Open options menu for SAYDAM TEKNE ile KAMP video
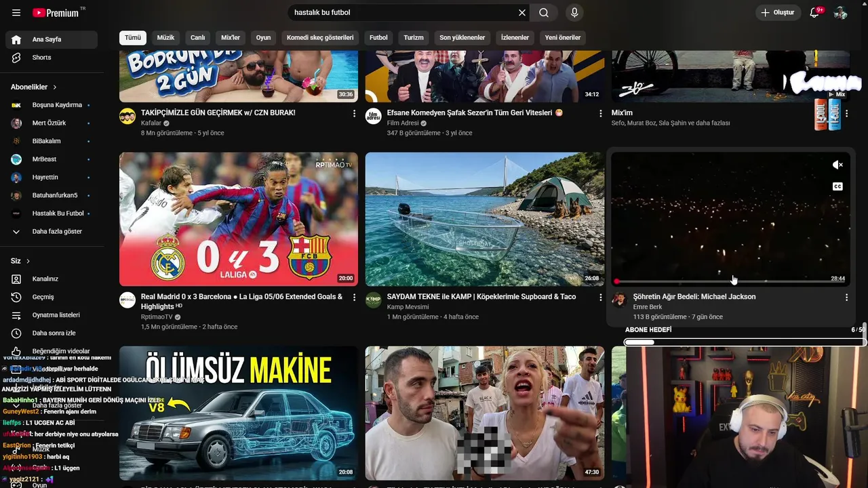 600,297
